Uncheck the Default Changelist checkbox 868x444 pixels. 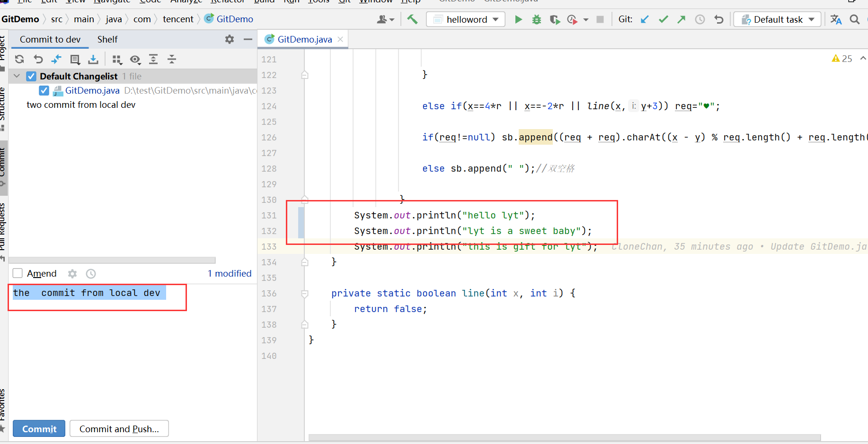[x=31, y=76]
